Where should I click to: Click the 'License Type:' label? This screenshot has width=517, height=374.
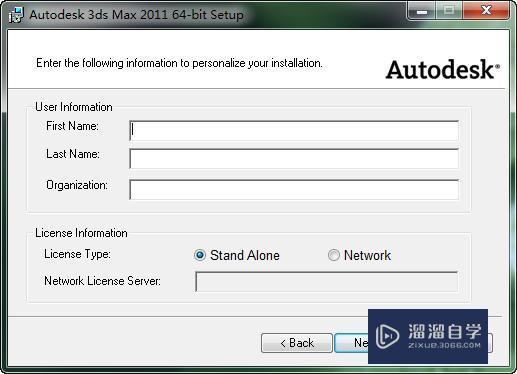pyautogui.click(x=77, y=254)
